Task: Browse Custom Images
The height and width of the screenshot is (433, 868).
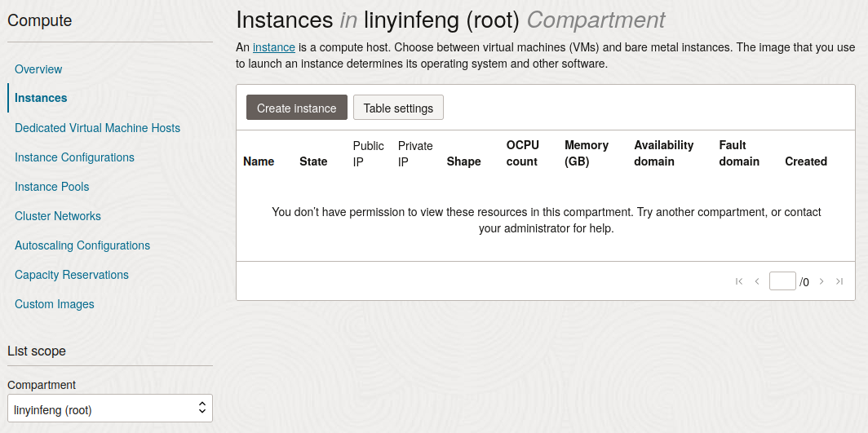Action: (55, 304)
